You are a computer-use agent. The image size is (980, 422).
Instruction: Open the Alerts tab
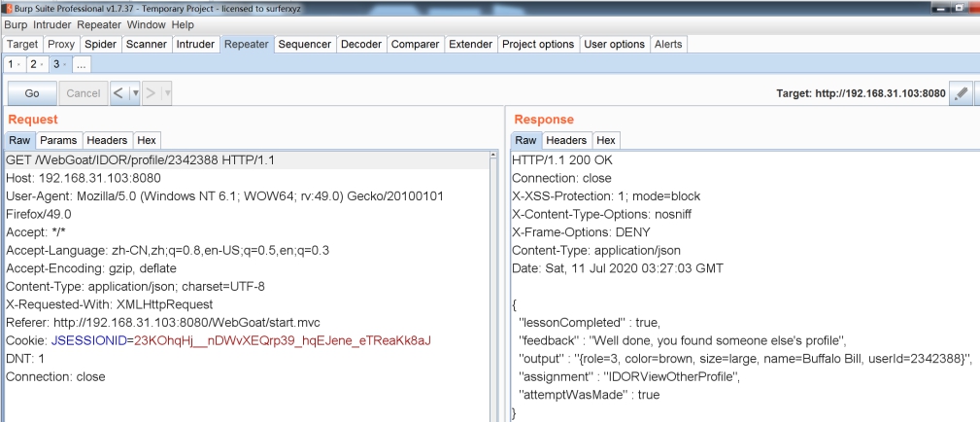668,44
